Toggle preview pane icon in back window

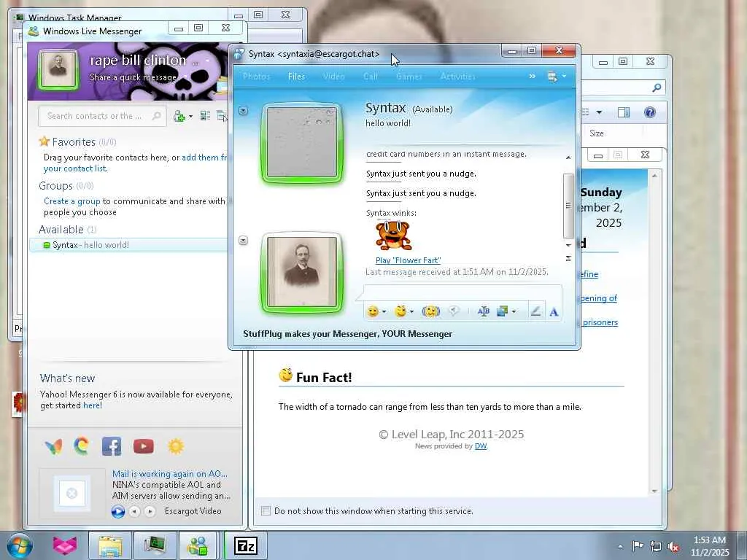click(624, 112)
